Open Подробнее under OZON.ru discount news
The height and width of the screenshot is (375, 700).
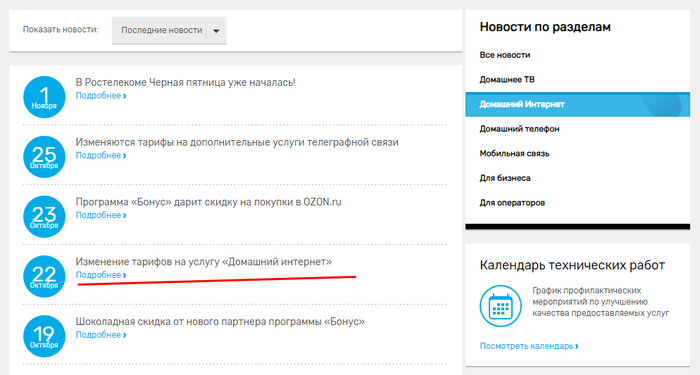(x=101, y=215)
